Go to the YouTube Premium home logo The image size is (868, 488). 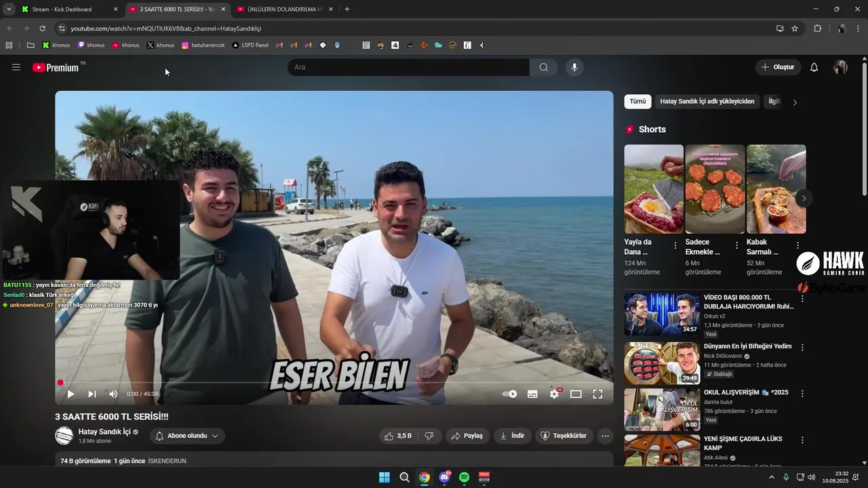[57, 67]
